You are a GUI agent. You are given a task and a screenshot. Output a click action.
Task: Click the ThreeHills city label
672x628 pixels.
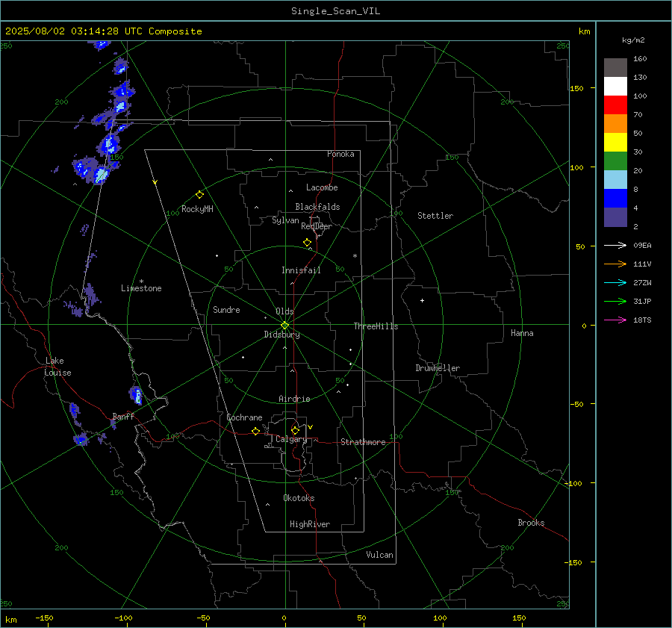click(x=376, y=326)
